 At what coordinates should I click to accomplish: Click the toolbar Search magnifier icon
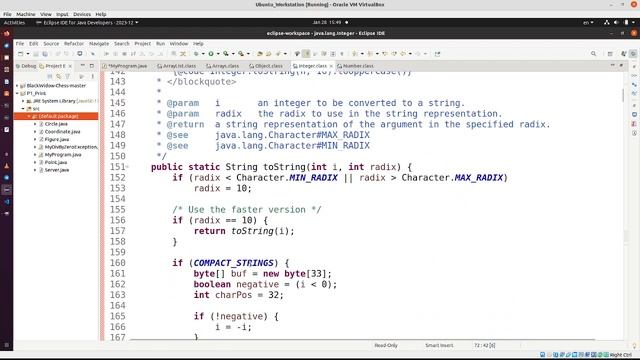click(593, 53)
